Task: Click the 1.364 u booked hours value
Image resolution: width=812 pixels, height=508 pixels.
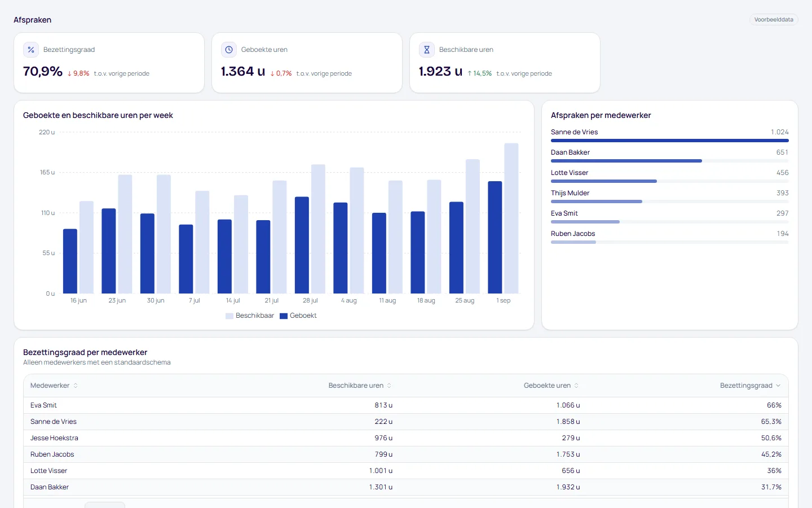Action: click(x=243, y=72)
